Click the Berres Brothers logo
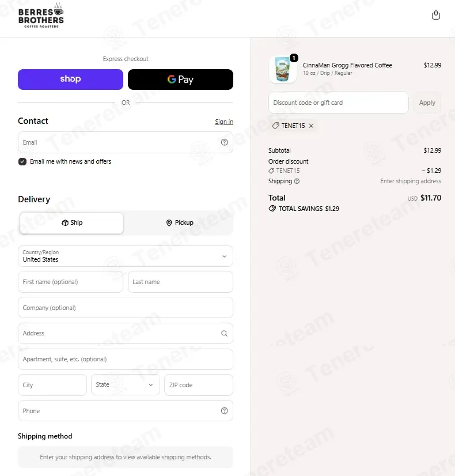Image resolution: width=455 pixels, height=476 pixels. [x=41, y=16]
